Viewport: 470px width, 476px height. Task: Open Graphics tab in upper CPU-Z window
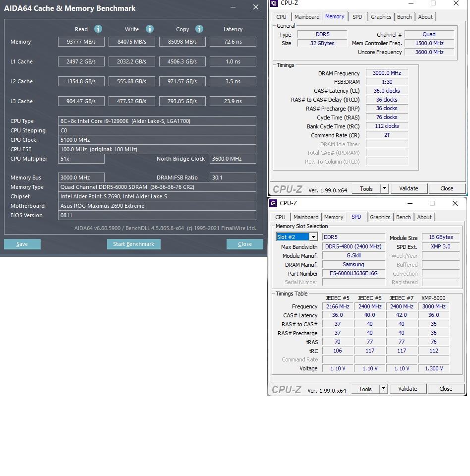coord(381,17)
